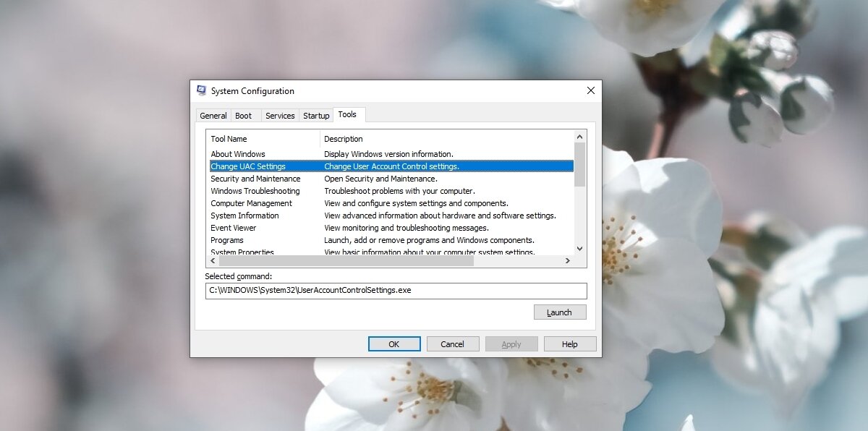868x431 pixels.
Task: Close the System Configuration dialog
Action: (591, 90)
